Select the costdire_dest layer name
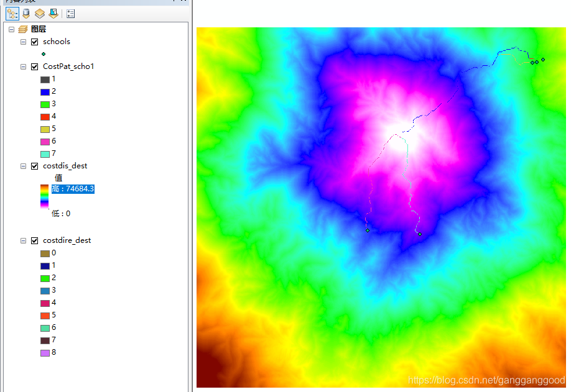The width and height of the screenshot is (571, 392). 67,240
